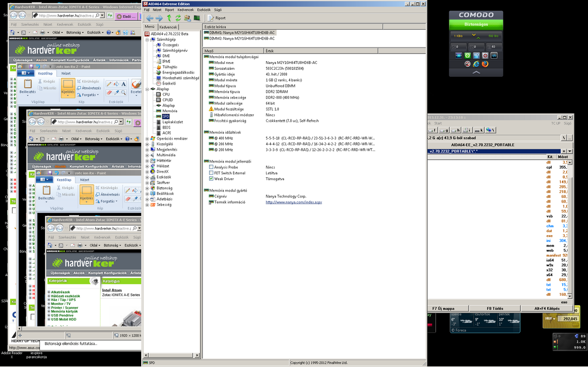The width and height of the screenshot is (588, 367).
Task: Click print icon in top IE command bar
Action: click(44, 32)
